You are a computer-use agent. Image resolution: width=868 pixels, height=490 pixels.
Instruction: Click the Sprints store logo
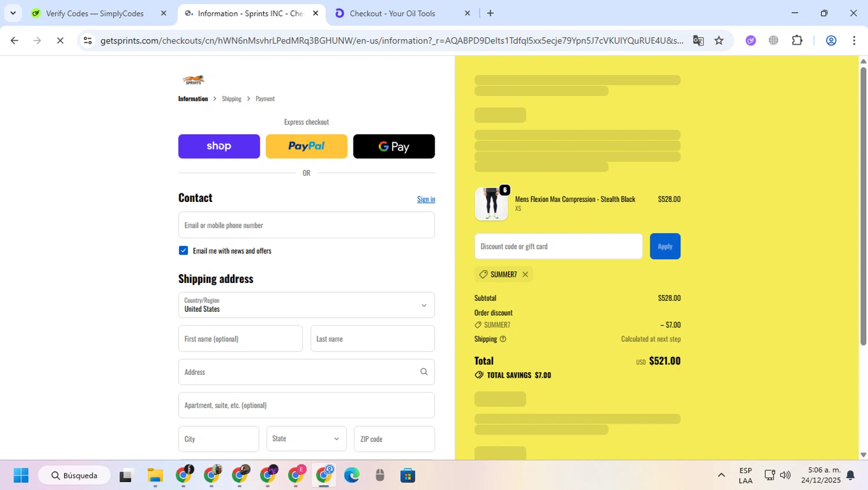tap(193, 80)
